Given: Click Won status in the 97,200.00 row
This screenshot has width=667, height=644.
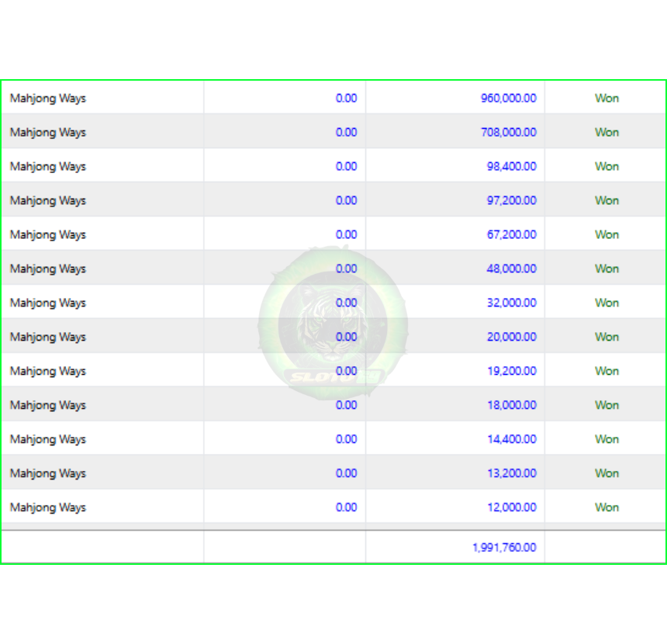Looking at the screenshot, I should 607,200.
